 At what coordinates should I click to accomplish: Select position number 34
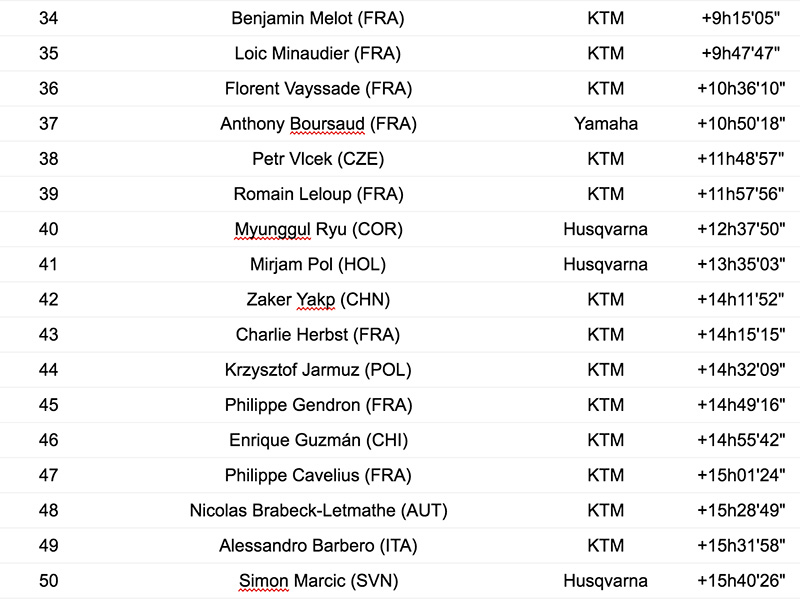[48, 19]
